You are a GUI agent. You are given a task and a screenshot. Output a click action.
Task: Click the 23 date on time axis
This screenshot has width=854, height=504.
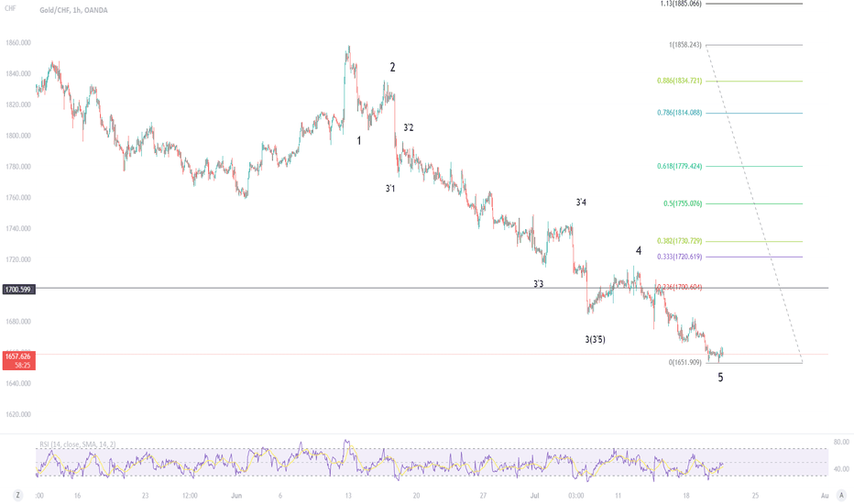point(145,496)
